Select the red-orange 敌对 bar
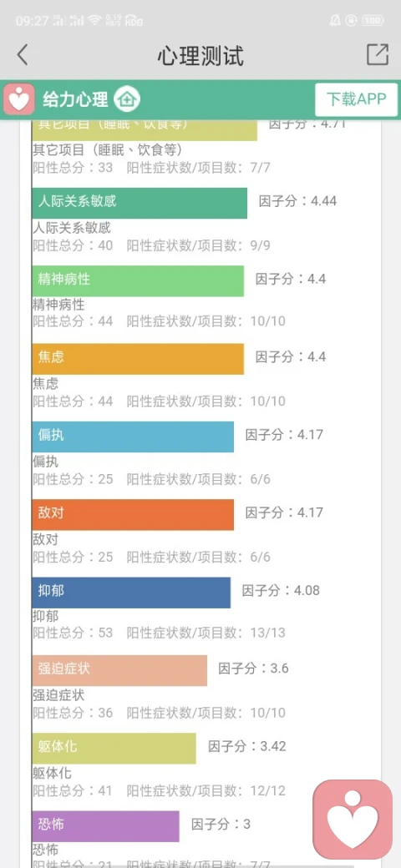 (x=133, y=515)
